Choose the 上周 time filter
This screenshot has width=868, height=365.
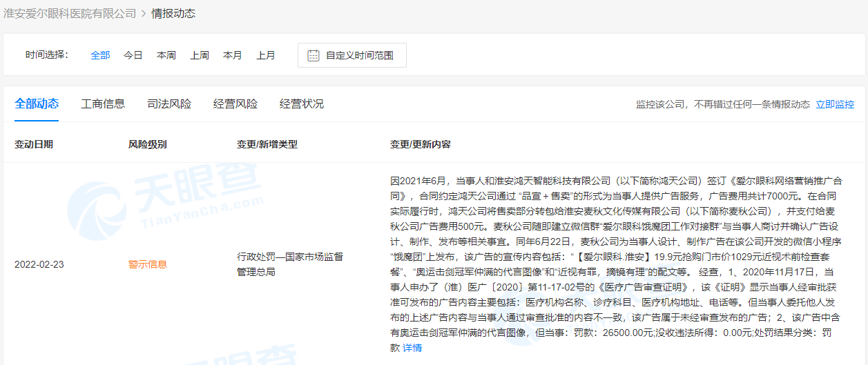(x=200, y=55)
